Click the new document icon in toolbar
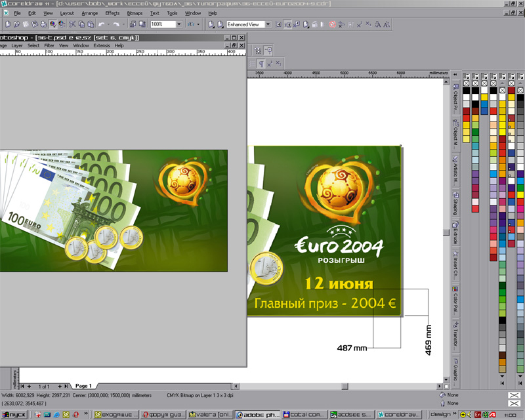The height and width of the screenshot is (420, 525). [7, 24]
